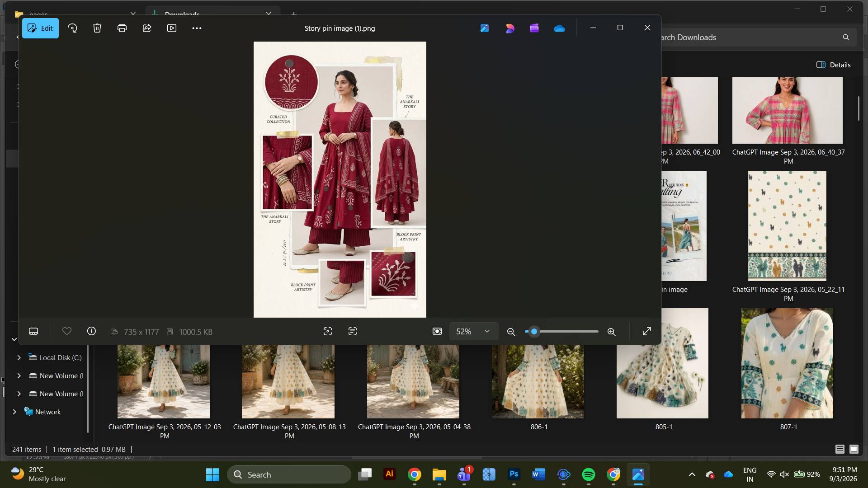Open the See more three-dots menu
The image size is (868, 488).
pyautogui.click(x=197, y=28)
